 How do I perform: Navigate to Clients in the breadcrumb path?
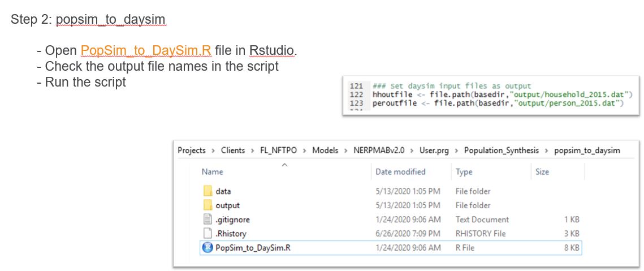pyautogui.click(x=233, y=150)
